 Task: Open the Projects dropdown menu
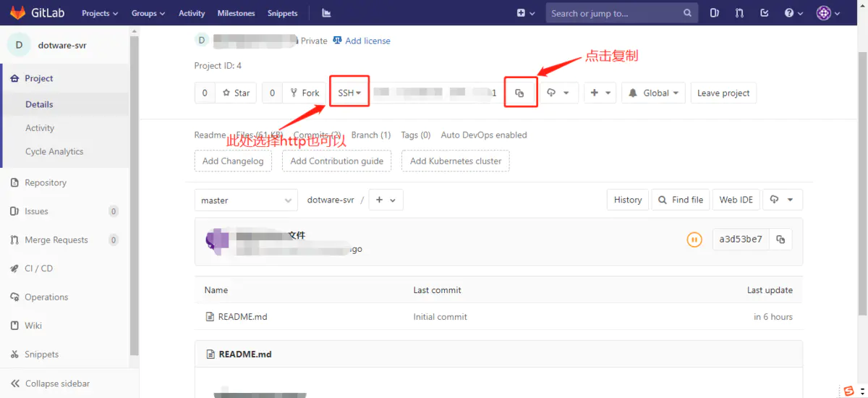100,13
